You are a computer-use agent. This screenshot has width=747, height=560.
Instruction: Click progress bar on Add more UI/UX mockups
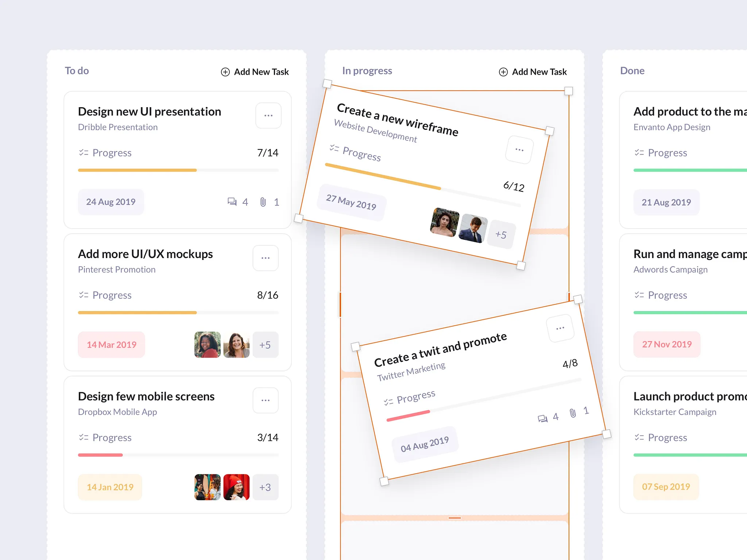(178, 312)
